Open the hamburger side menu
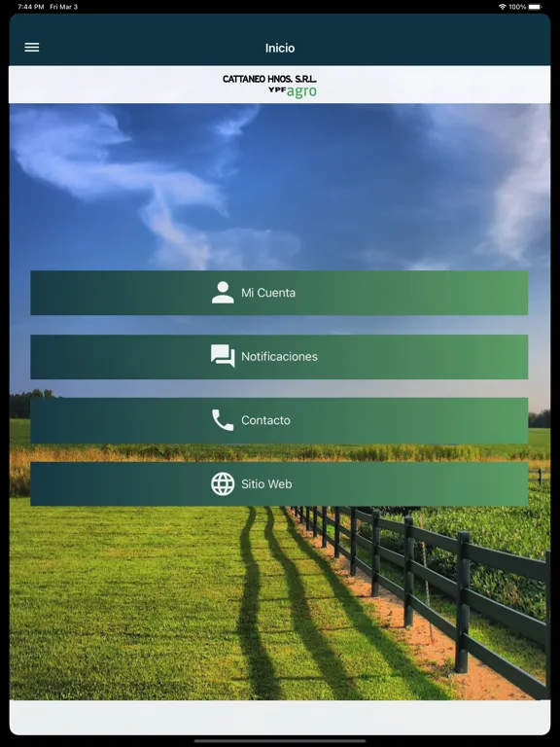Viewport: 560px width, 747px height. [32, 47]
